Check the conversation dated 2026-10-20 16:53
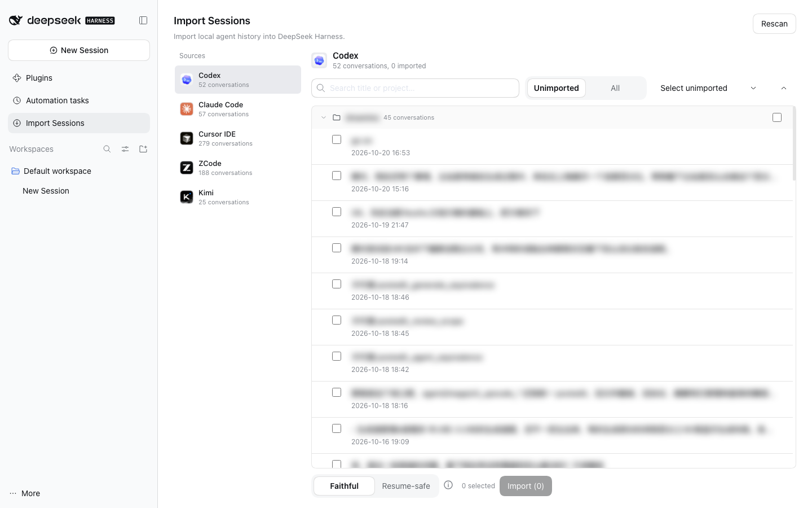Viewport: 812px width, 508px height. (x=337, y=139)
